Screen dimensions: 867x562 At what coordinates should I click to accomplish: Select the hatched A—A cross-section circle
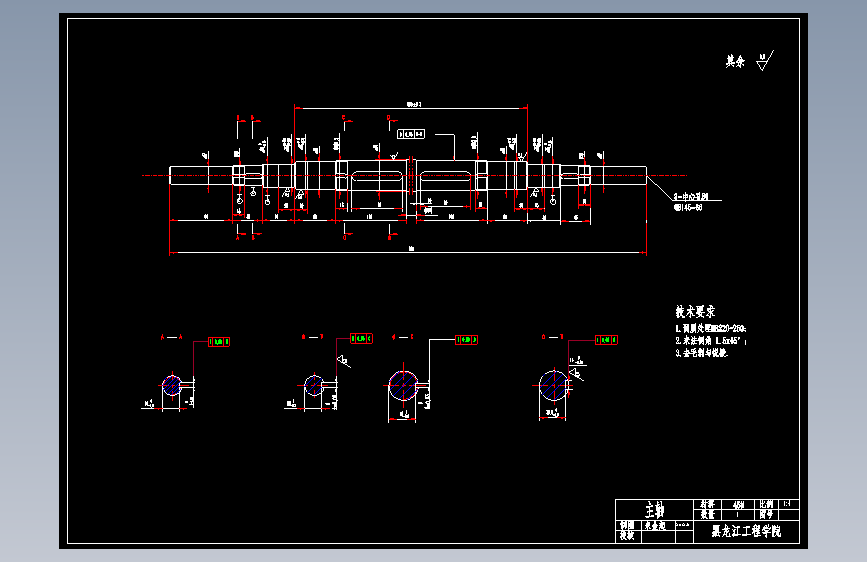[x=172, y=385]
